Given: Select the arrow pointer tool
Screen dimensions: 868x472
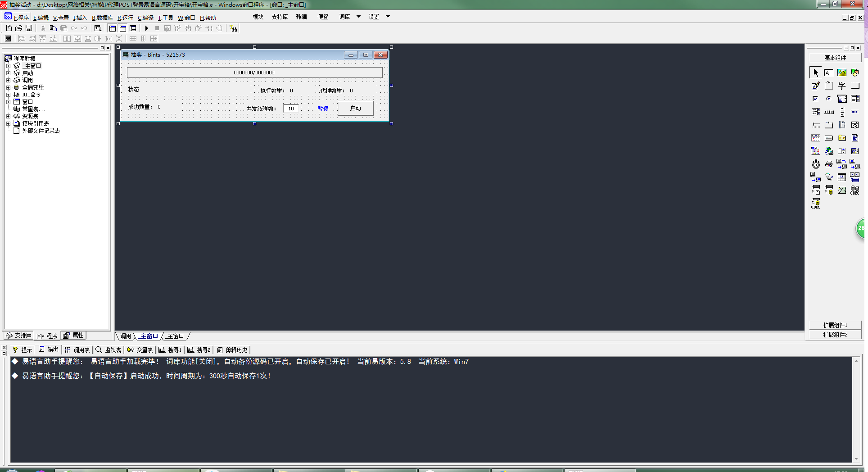Looking at the screenshot, I should (x=815, y=73).
